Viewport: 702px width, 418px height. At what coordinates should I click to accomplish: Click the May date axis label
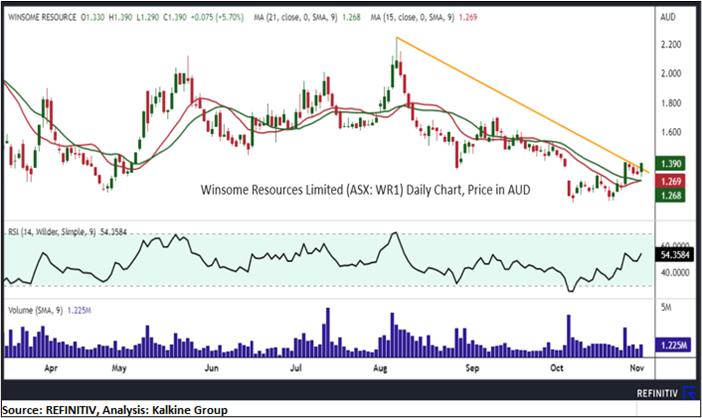point(119,368)
